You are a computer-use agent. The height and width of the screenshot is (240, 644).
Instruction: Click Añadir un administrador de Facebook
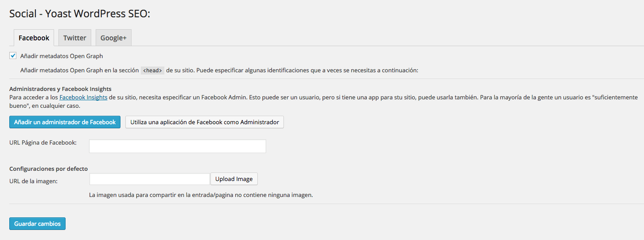click(x=65, y=122)
